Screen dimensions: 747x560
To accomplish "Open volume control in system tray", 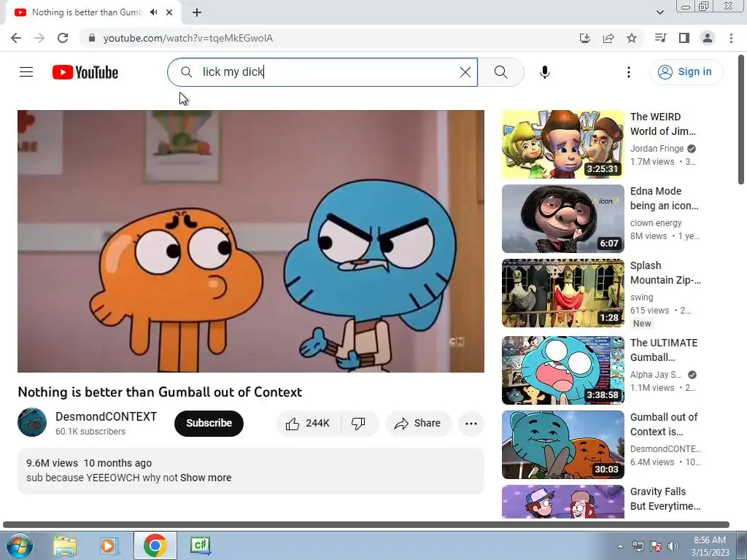I will [x=673, y=547].
